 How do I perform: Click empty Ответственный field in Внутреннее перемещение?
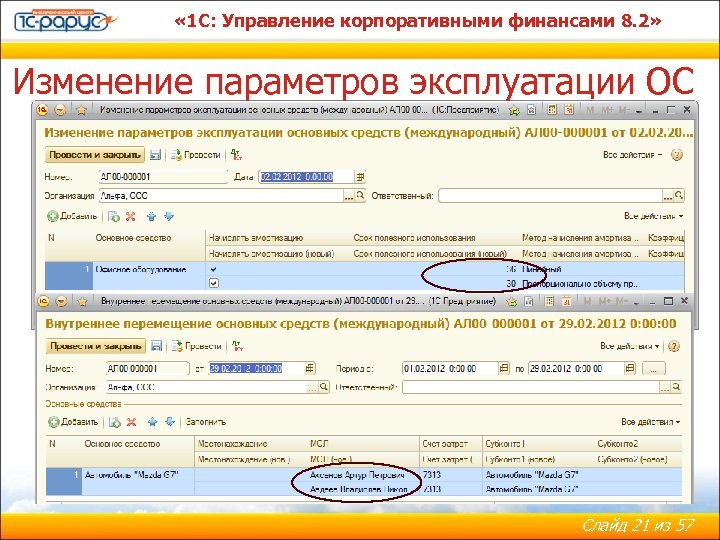pos(531,387)
